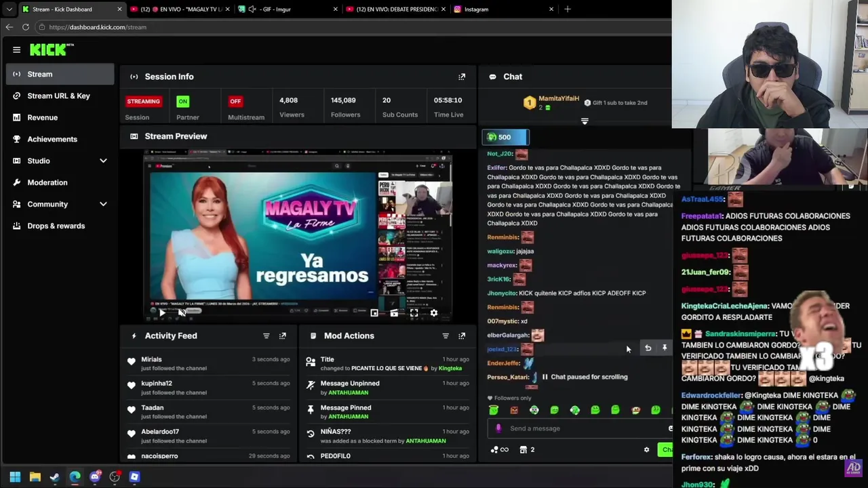
Task: Expand the Studio submenu chevron
Action: [103, 161]
